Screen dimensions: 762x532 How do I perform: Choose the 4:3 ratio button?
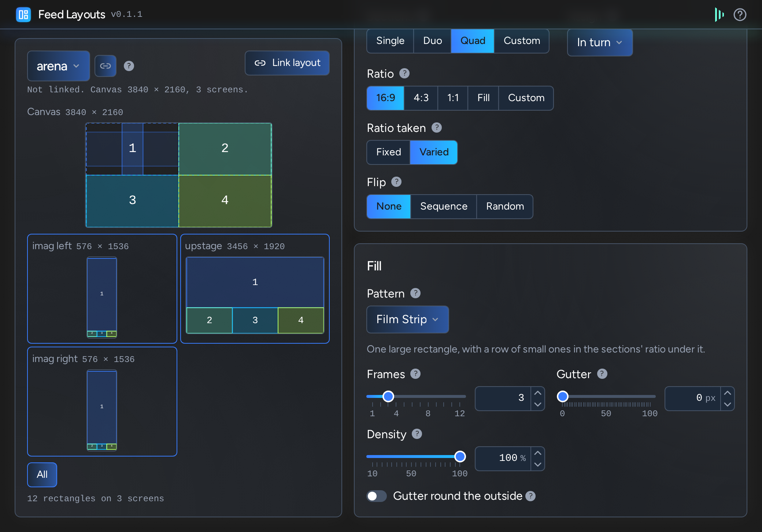421,98
